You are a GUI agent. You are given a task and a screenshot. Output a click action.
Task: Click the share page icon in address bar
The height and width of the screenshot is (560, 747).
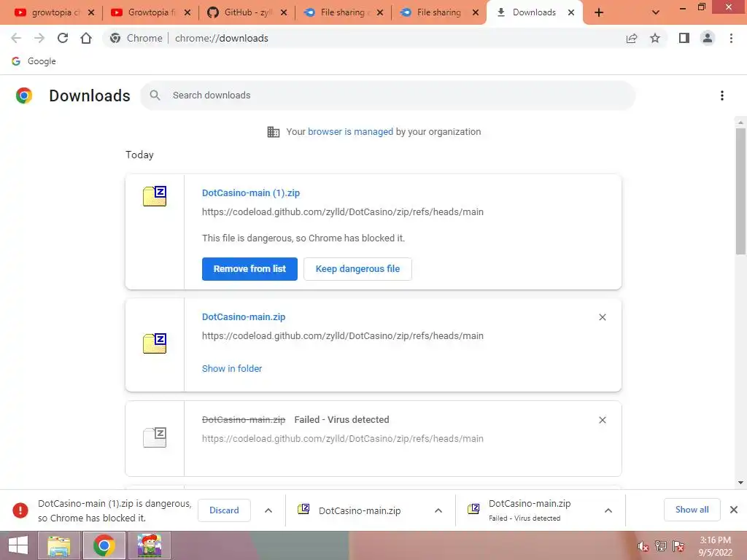pyautogui.click(x=632, y=38)
